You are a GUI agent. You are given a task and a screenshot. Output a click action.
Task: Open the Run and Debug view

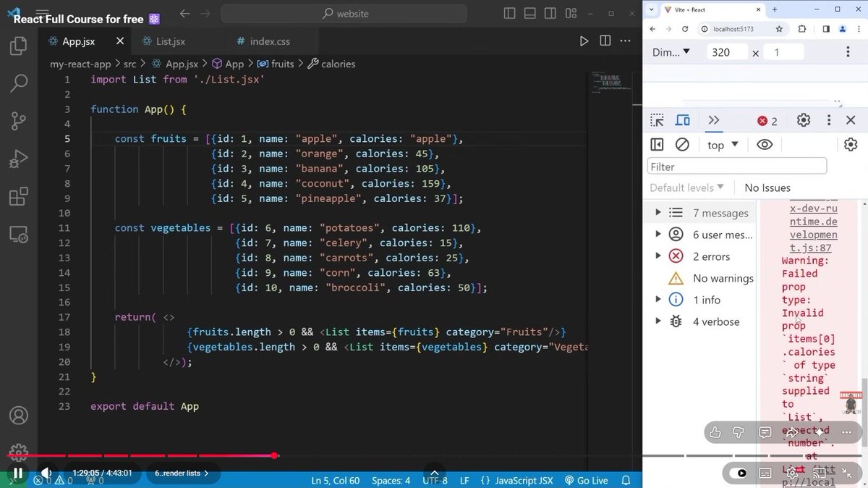tap(19, 159)
